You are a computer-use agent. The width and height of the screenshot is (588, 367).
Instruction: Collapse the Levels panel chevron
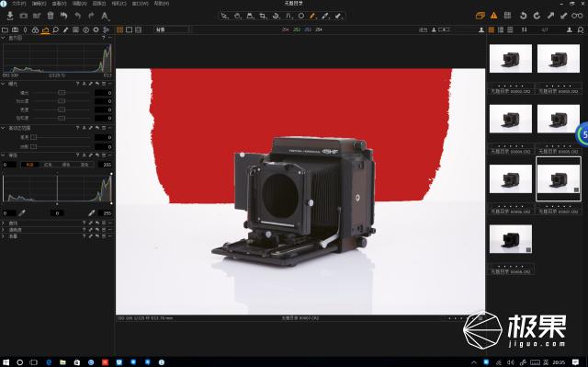click(x=4, y=155)
